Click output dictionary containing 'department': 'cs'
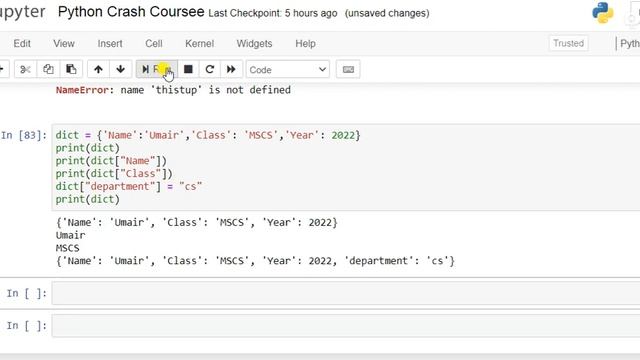 tap(255, 261)
